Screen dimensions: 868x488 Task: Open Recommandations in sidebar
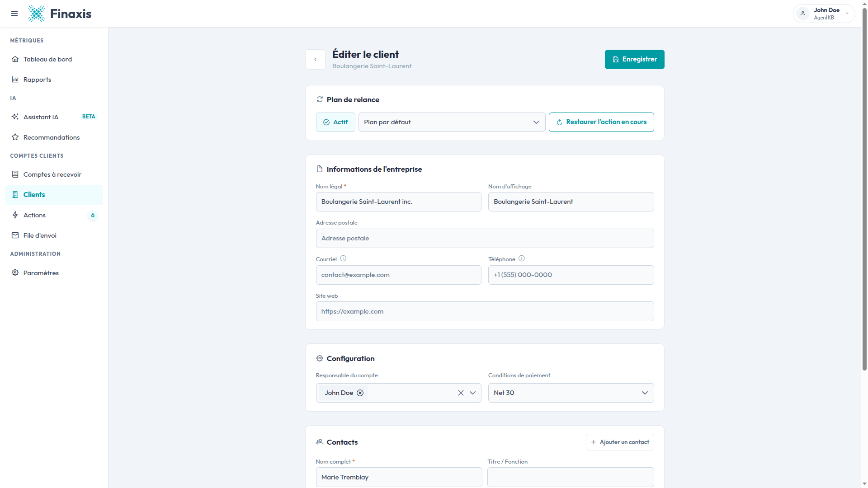(x=54, y=137)
